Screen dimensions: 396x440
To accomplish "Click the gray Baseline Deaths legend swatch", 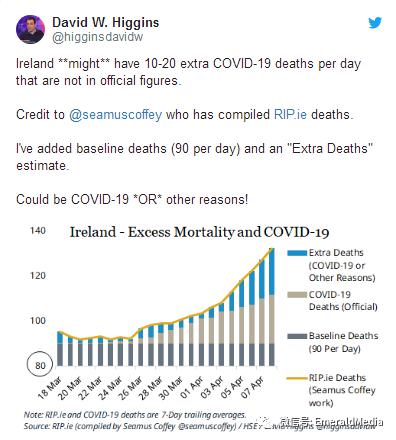I will (297, 336).
